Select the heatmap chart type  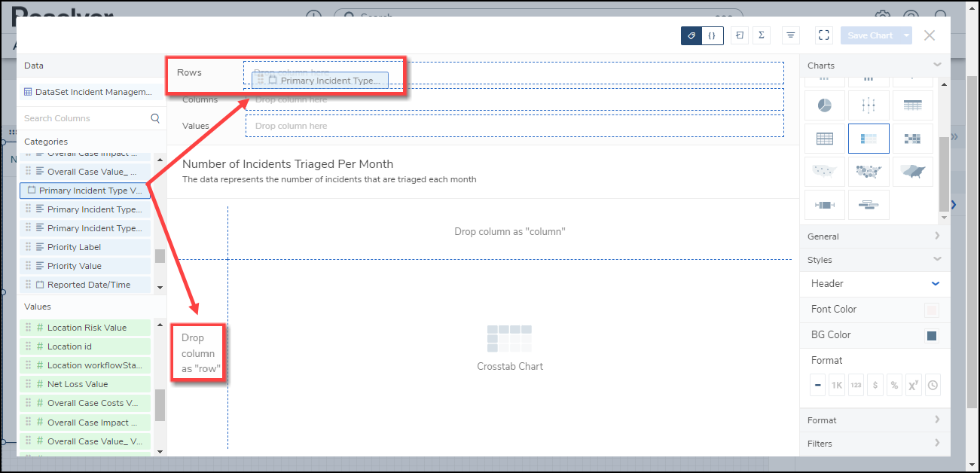912,139
